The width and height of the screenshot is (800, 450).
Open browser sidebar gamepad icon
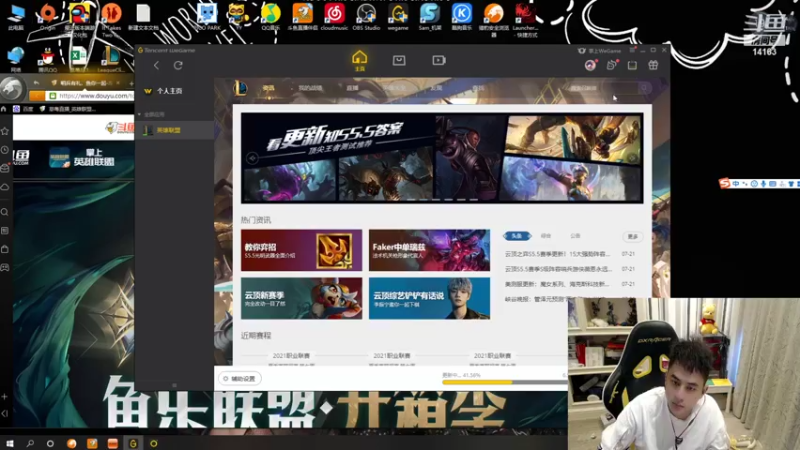[x=5, y=267]
